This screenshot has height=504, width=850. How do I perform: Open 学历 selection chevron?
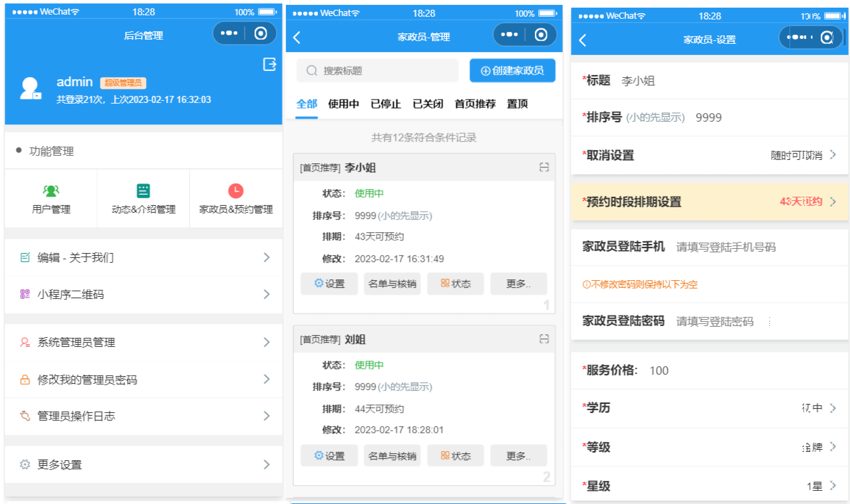(833, 408)
